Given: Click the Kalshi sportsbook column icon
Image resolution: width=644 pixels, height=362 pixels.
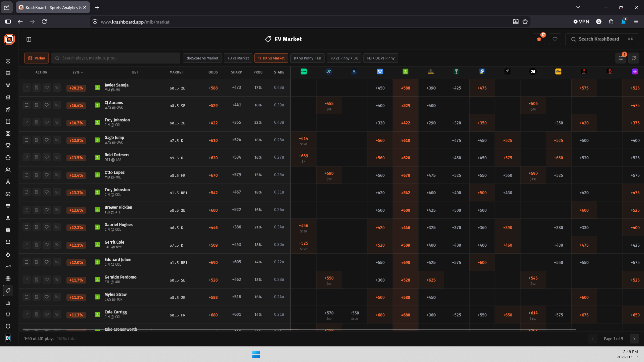Looking at the screenshot, I should (303, 72).
